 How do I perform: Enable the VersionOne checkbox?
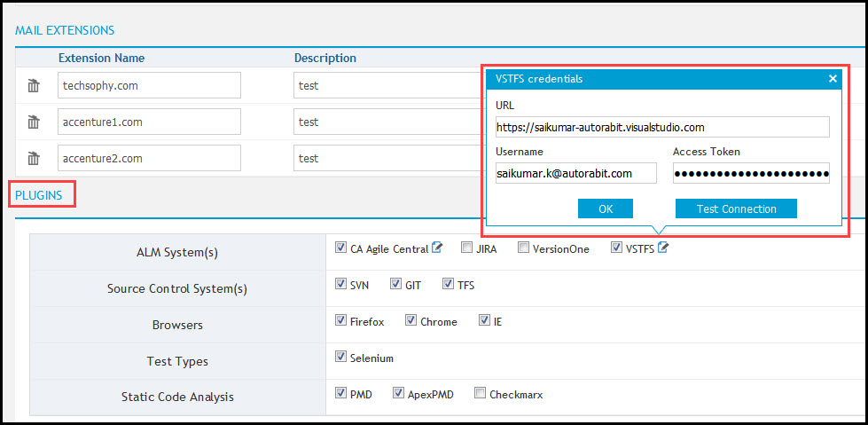[523, 248]
